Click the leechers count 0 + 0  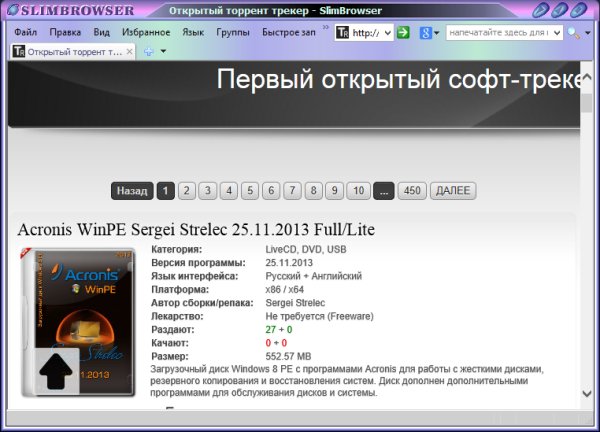[276, 343]
